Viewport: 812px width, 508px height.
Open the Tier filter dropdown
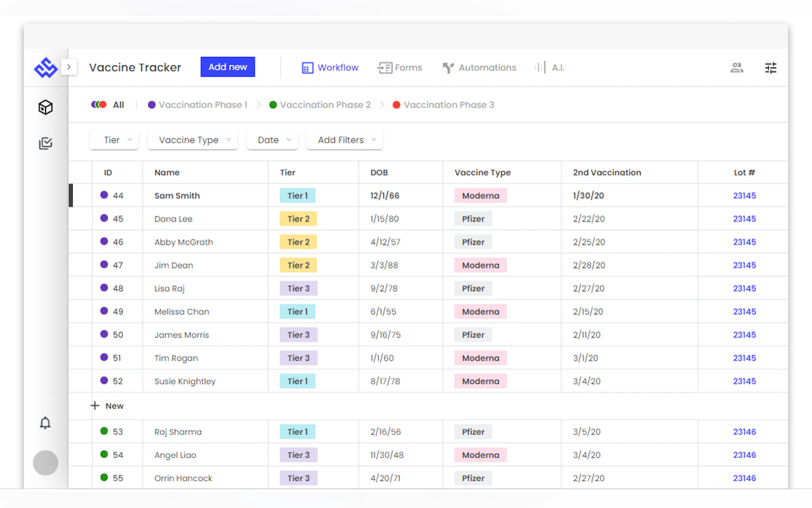pyautogui.click(x=114, y=140)
